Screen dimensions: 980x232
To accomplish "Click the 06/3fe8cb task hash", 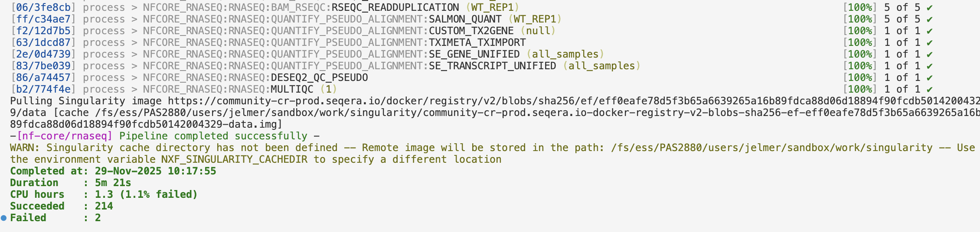I will point(43,8).
